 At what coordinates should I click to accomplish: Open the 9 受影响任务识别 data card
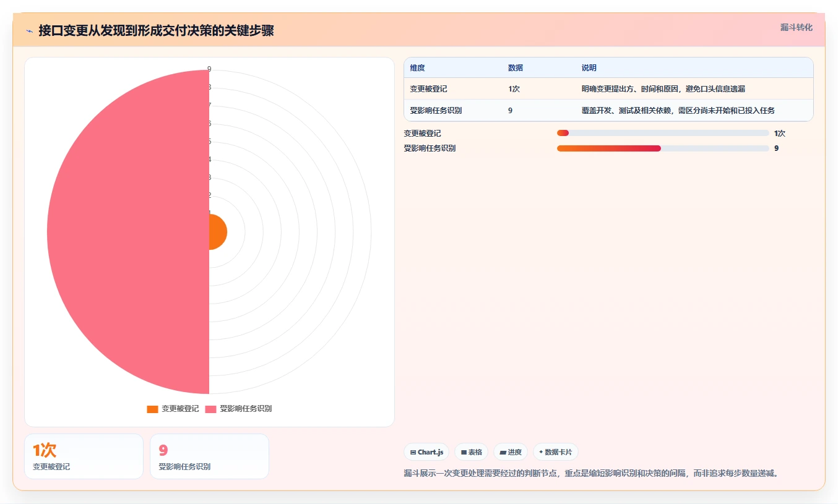click(x=209, y=456)
